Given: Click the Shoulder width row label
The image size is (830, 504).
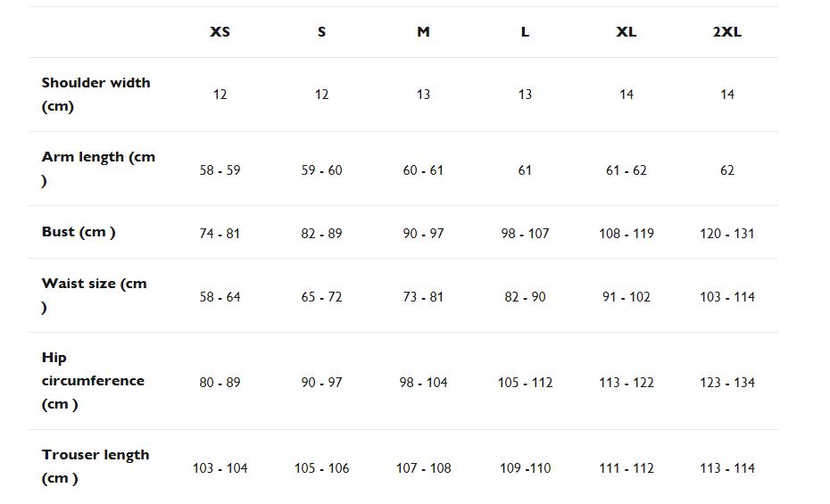Looking at the screenshot, I should click(95, 95).
